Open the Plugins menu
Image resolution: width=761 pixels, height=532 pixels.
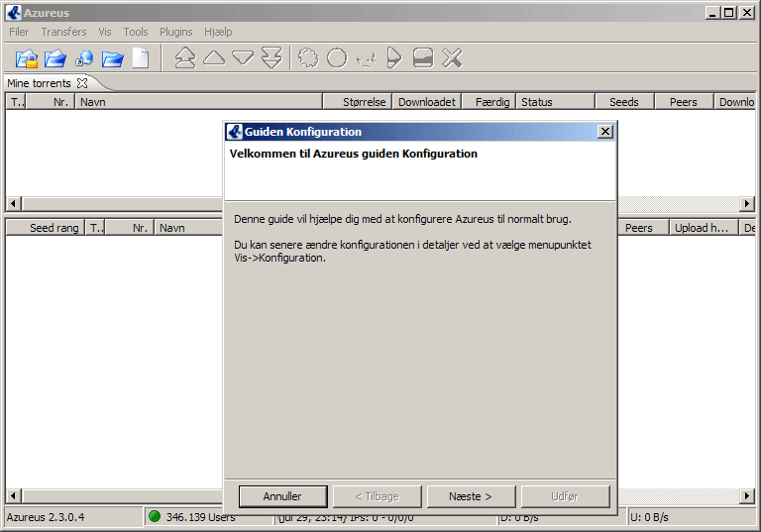(x=176, y=32)
